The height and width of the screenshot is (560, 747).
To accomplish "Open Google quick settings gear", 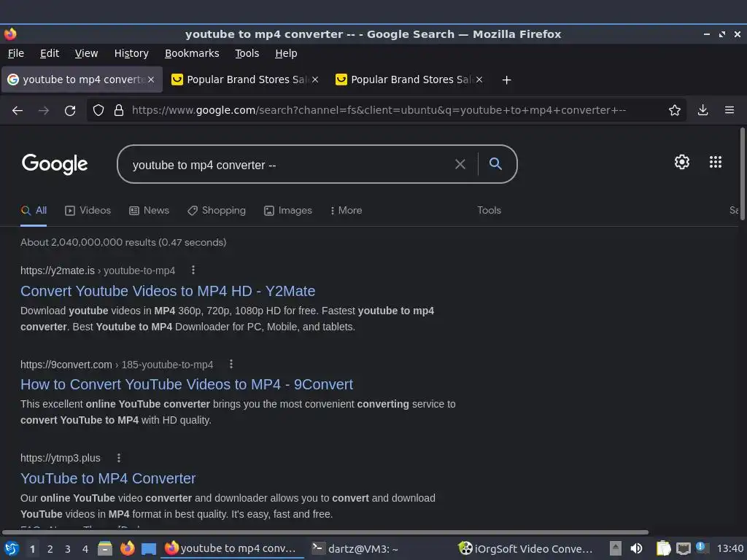I will click(x=682, y=162).
